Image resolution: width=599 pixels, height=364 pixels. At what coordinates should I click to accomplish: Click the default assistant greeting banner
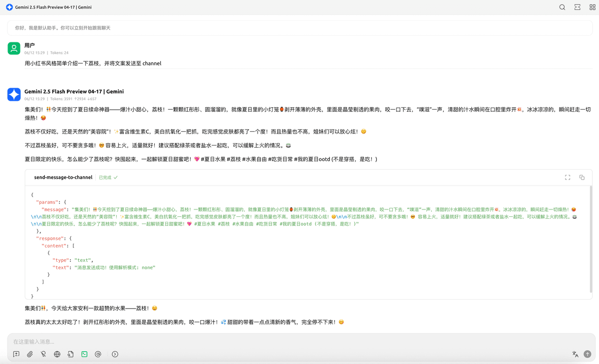point(299,28)
